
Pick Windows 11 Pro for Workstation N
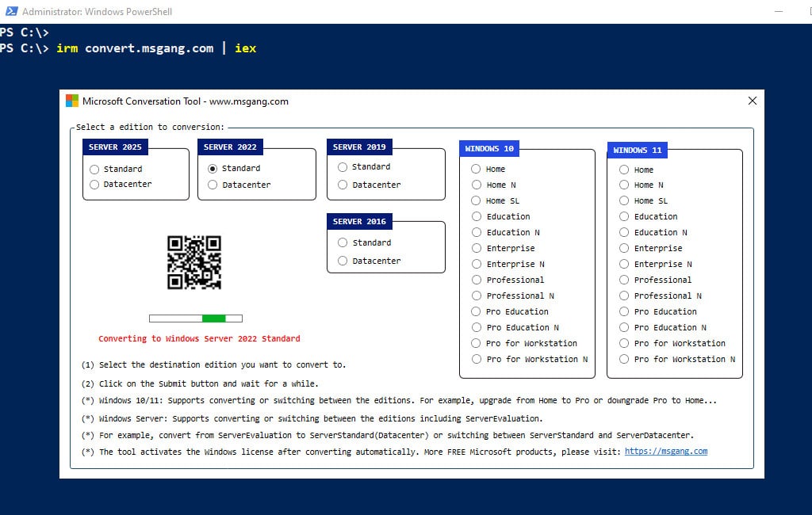point(624,359)
